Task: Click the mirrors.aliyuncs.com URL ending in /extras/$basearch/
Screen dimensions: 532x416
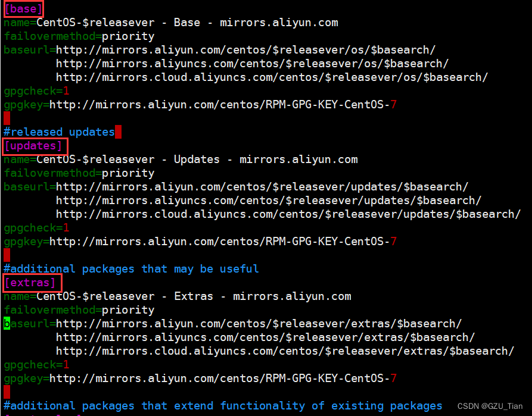Action: coord(265,337)
